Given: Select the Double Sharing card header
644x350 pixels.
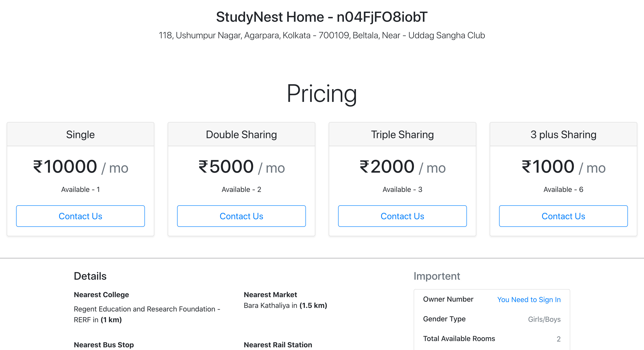Looking at the screenshot, I should pos(241,134).
